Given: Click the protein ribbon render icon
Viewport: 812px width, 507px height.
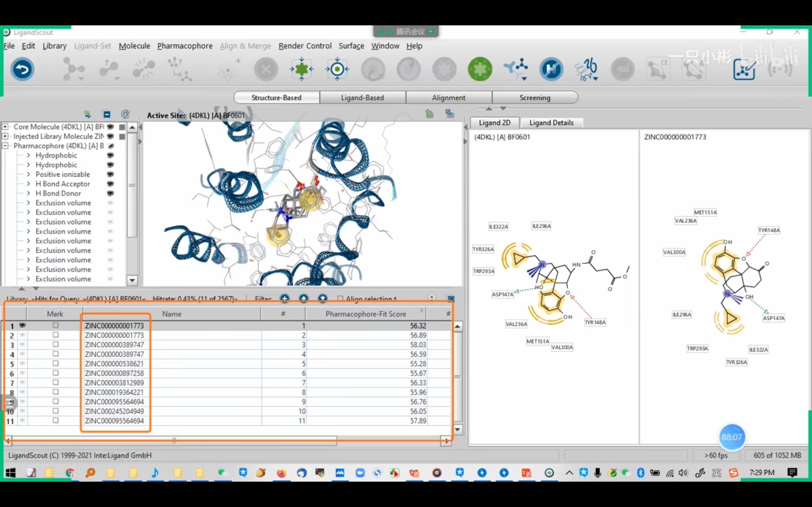Looking at the screenshot, I should click(x=586, y=69).
